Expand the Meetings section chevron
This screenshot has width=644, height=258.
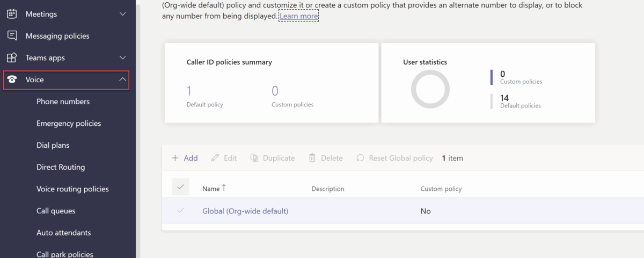pos(123,14)
